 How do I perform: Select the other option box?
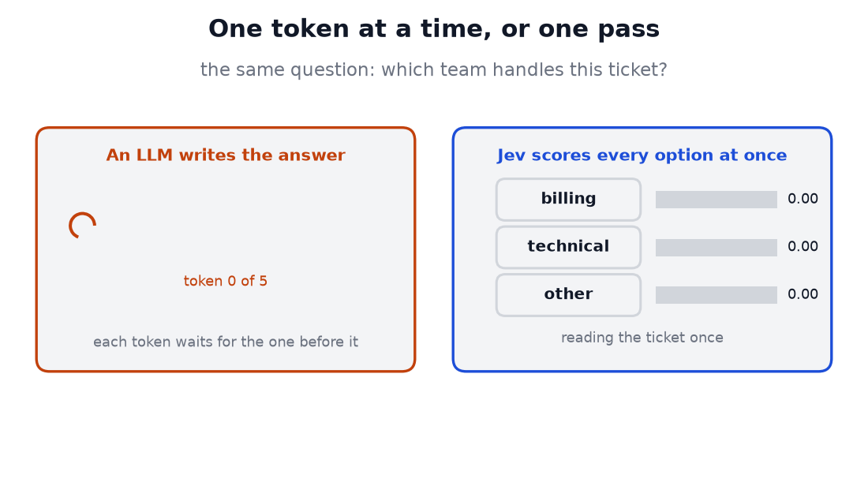pos(568,294)
